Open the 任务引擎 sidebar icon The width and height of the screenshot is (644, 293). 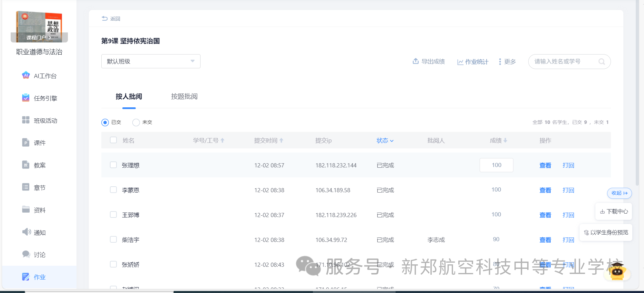tap(26, 98)
